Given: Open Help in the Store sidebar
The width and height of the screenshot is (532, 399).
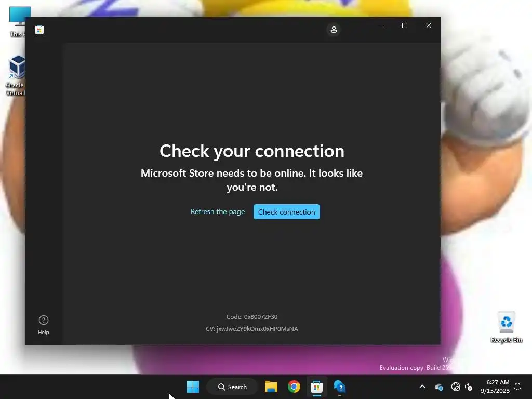Looking at the screenshot, I should [x=44, y=325].
